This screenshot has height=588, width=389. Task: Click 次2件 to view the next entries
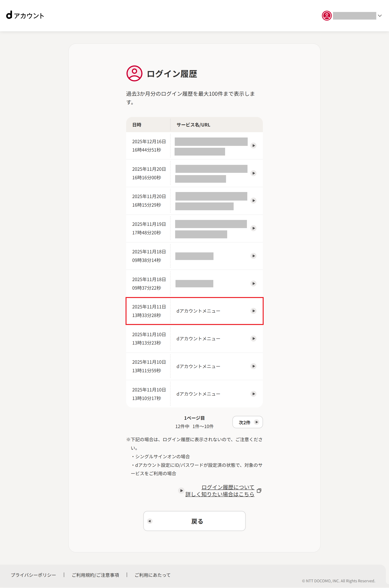pyautogui.click(x=247, y=422)
